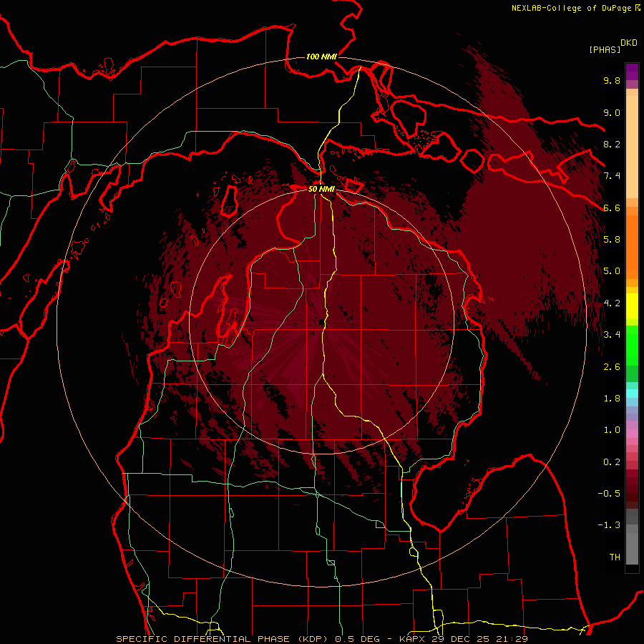Screen dimensions: 644x644
Task: Click the -1.3 scale value
Action: coord(609,525)
